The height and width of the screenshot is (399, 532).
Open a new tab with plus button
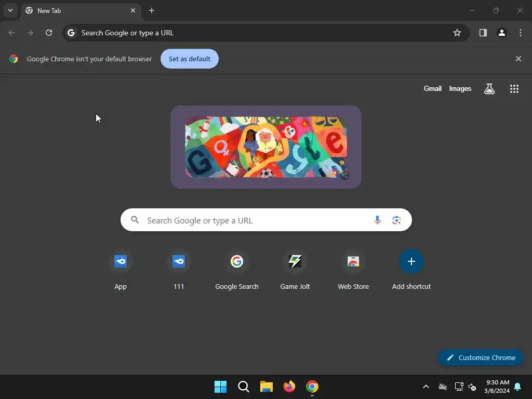coord(152,10)
